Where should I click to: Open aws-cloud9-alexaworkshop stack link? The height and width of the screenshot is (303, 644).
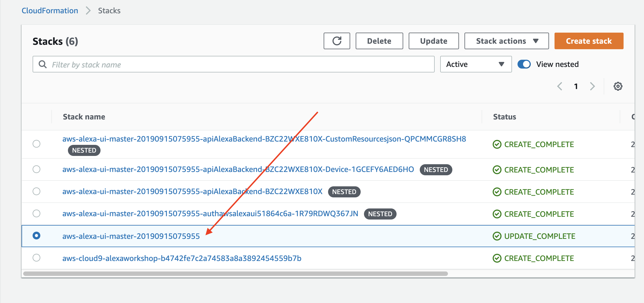pyautogui.click(x=182, y=258)
